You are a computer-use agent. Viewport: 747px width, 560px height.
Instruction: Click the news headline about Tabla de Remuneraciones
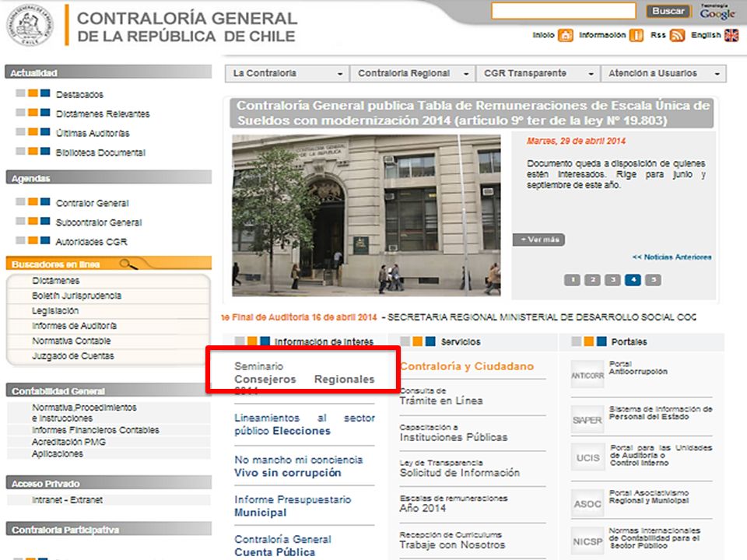pos(472,113)
